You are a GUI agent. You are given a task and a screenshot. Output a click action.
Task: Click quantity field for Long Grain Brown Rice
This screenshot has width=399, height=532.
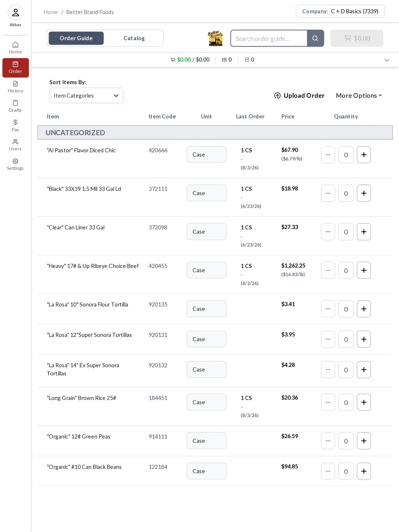pos(346,402)
